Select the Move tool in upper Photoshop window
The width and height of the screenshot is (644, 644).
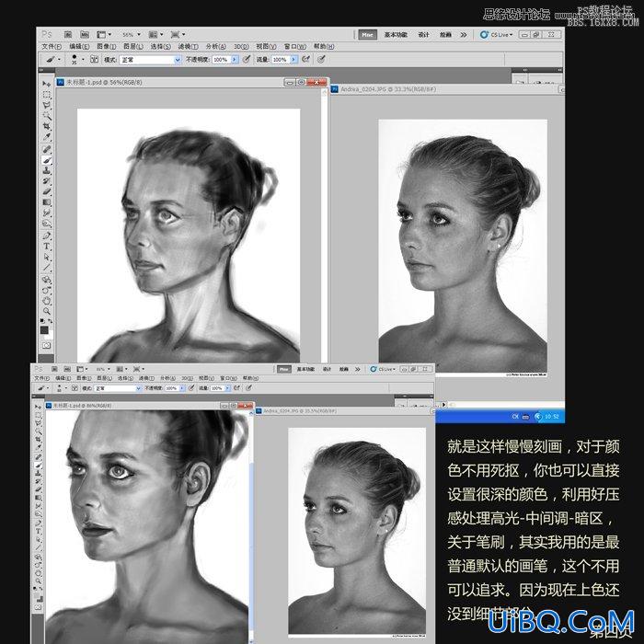click(x=46, y=84)
